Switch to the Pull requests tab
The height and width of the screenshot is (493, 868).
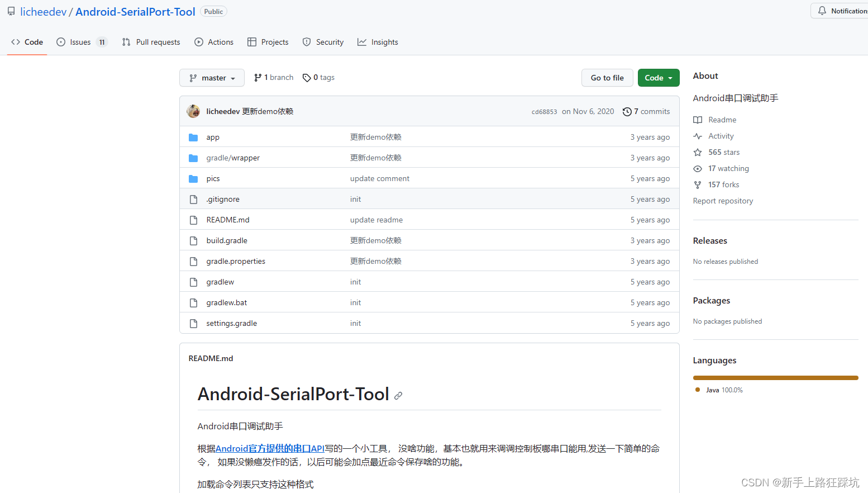151,42
